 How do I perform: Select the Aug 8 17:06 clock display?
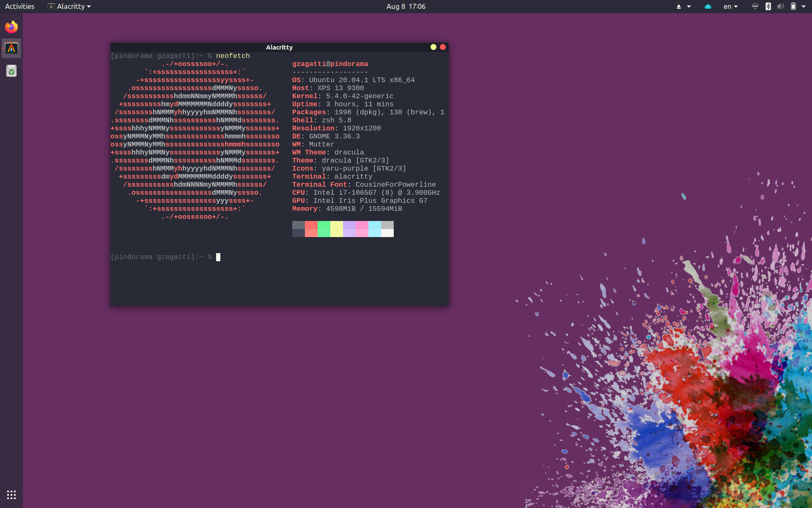(406, 6)
